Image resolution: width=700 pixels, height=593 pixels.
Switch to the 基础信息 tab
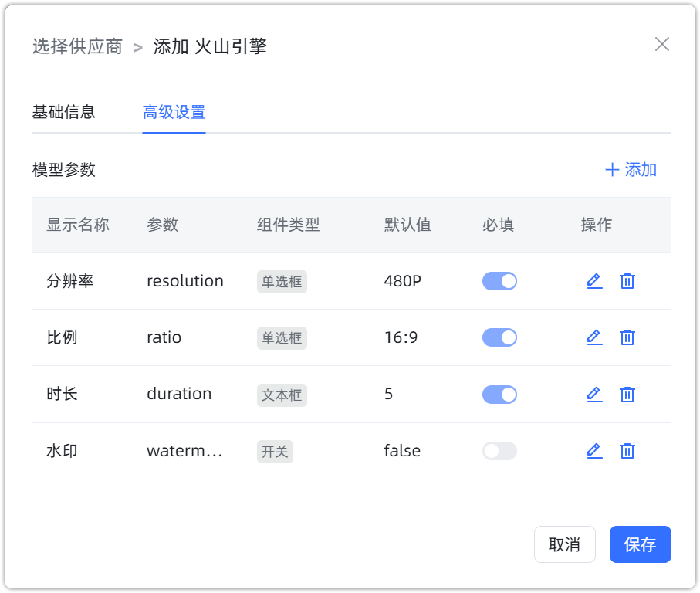[63, 112]
